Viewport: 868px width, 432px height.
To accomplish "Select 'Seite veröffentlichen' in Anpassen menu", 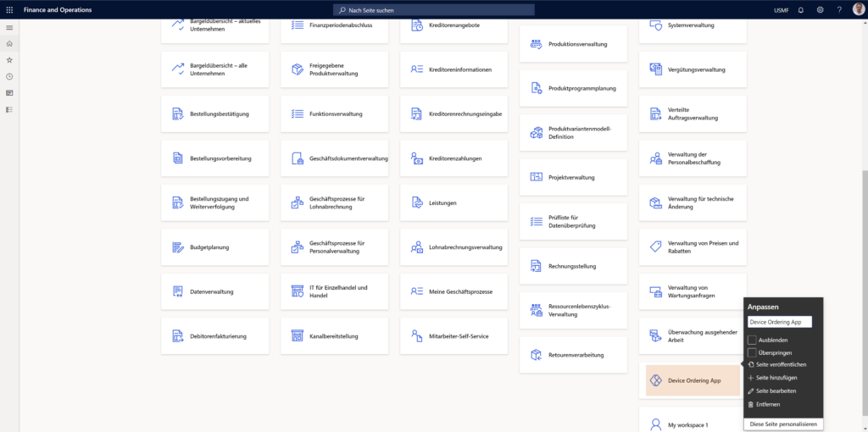I will pos(776,364).
